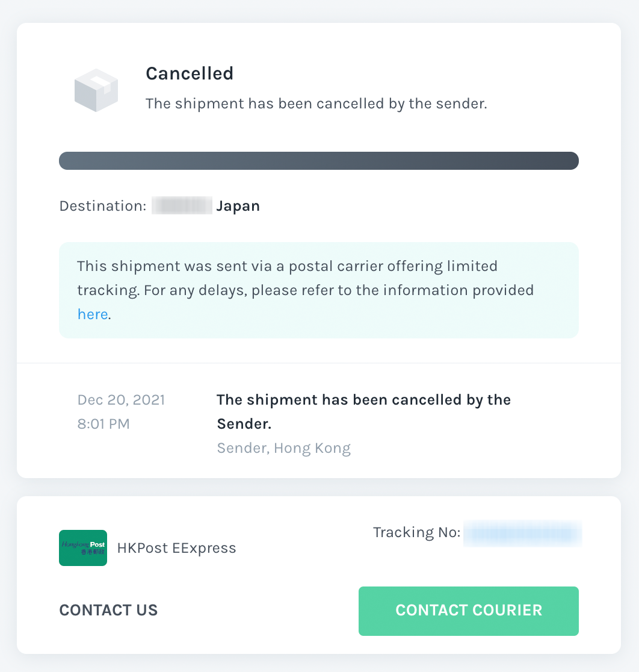Viewport: 639px width, 672px height.
Task: Click the Dec 20, 2021 event date
Action: (121, 400)
